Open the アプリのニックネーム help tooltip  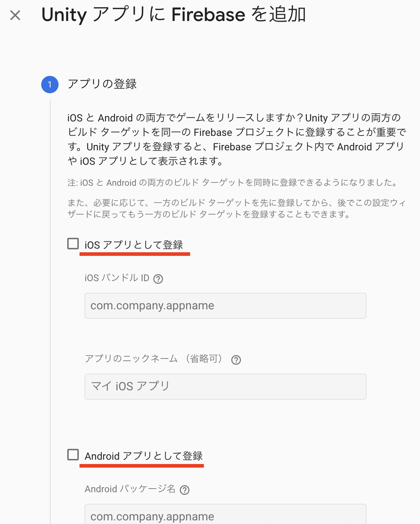click(236, 360)
